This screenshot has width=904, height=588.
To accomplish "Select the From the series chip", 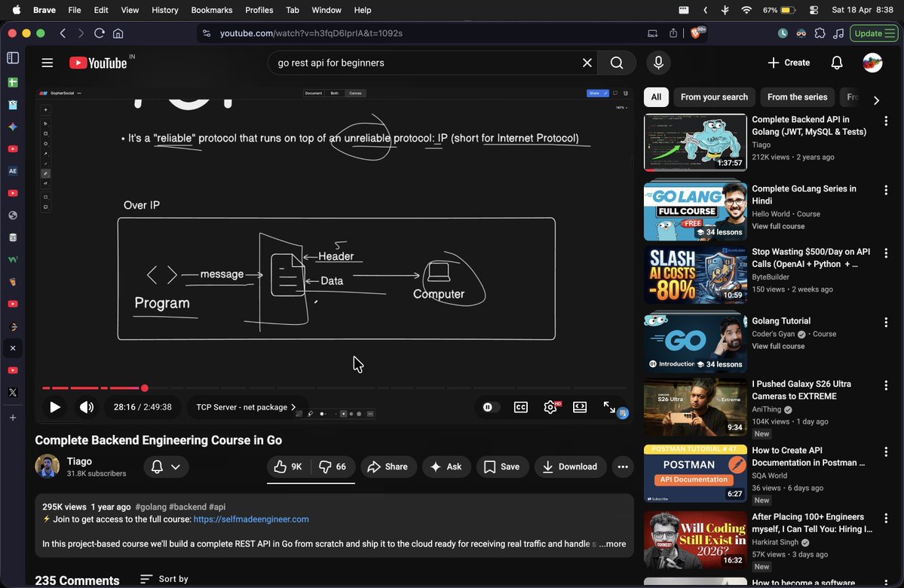I will pyautogui.click(x=798, y=96).
